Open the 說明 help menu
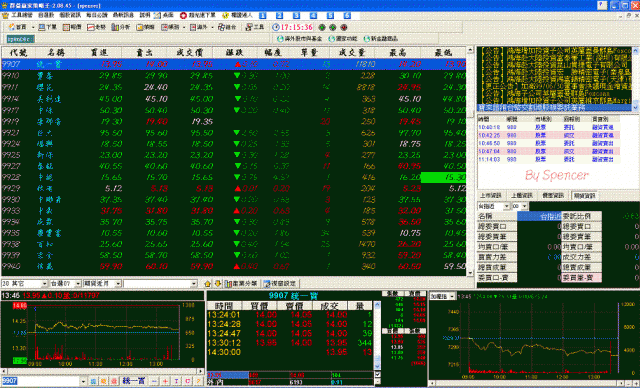Image resolution: width=640 pixels, height=388 pixels. pyautogui.click(x=144, y=15)
